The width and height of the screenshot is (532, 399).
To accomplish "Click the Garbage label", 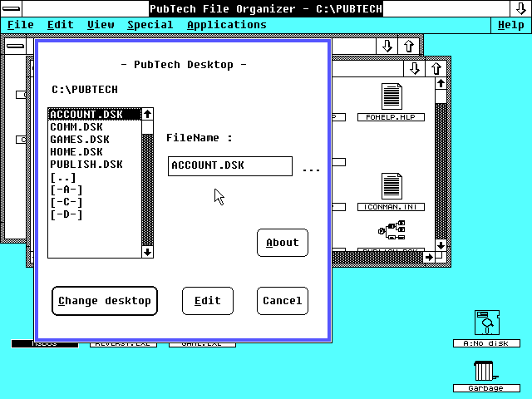I will [x=486, y=388].
